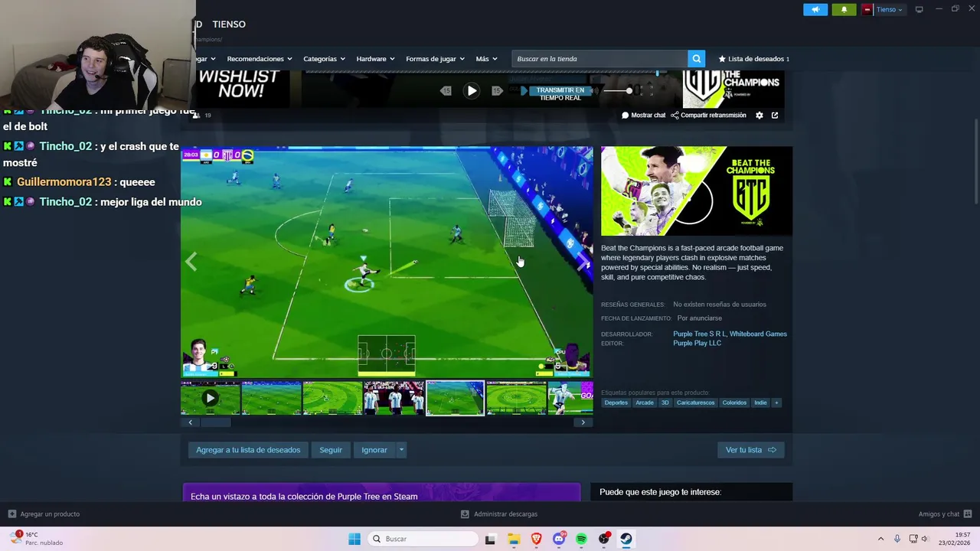Expand the Categorías store menu
This screenshot has width=980, height=551.
coord(324,59)
